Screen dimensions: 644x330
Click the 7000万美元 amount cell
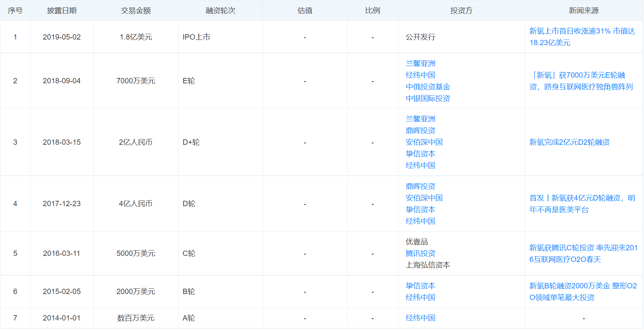pyautogui.click(x=136, y=81)
